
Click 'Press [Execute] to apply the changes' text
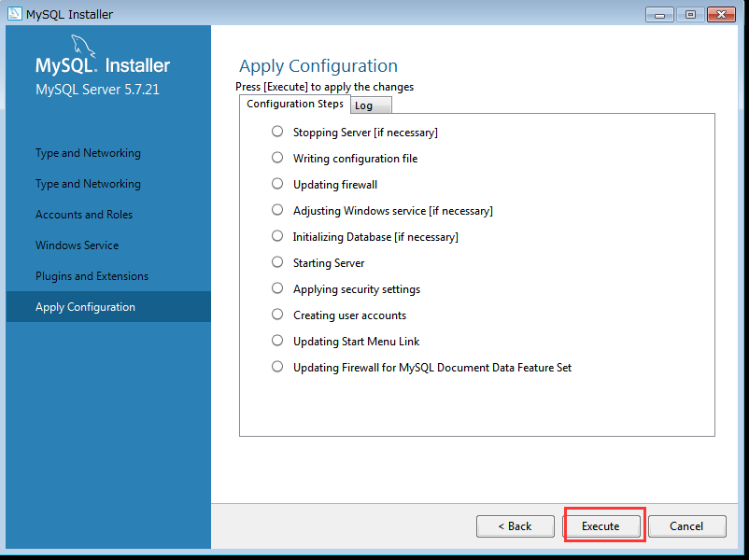325,87
